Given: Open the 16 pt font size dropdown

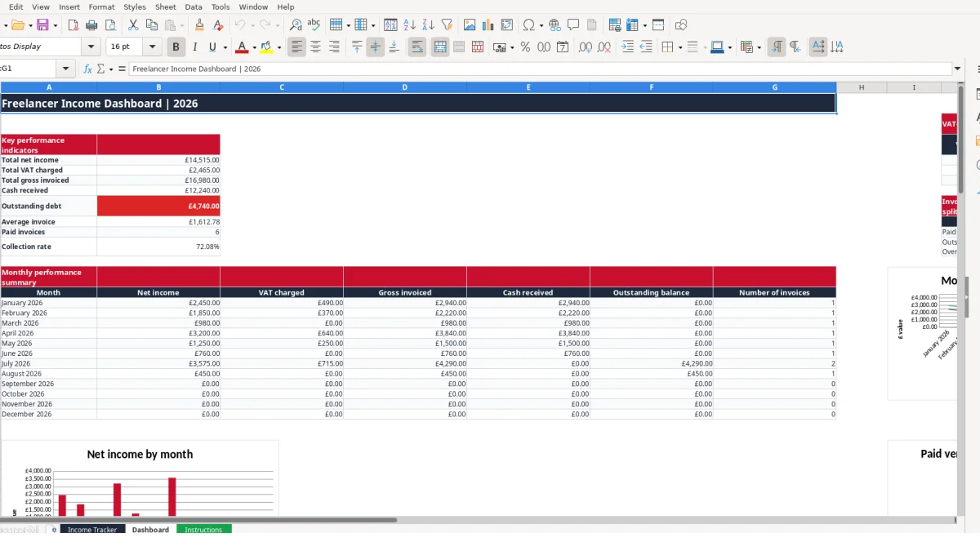Looking at the screenshot, I should pos(153,47).
